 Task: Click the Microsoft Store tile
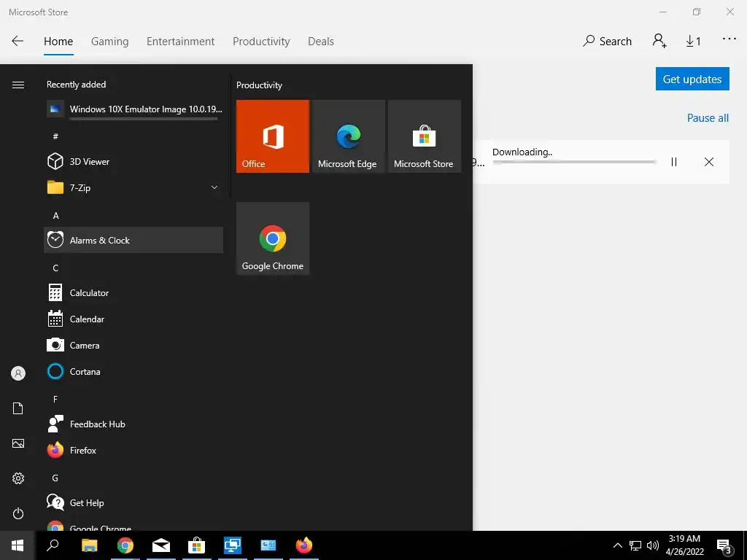click(425, 136)
